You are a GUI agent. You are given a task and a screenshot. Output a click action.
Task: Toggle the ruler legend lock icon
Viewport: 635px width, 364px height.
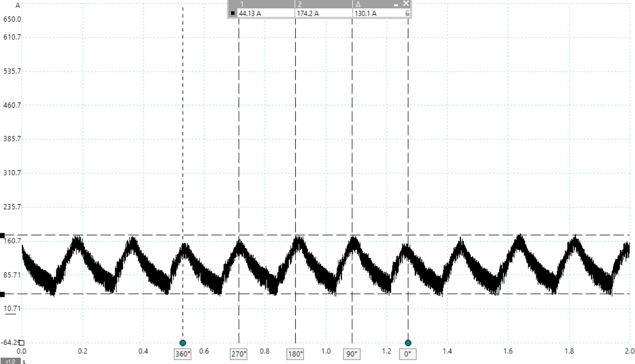(x=407, y=13)
